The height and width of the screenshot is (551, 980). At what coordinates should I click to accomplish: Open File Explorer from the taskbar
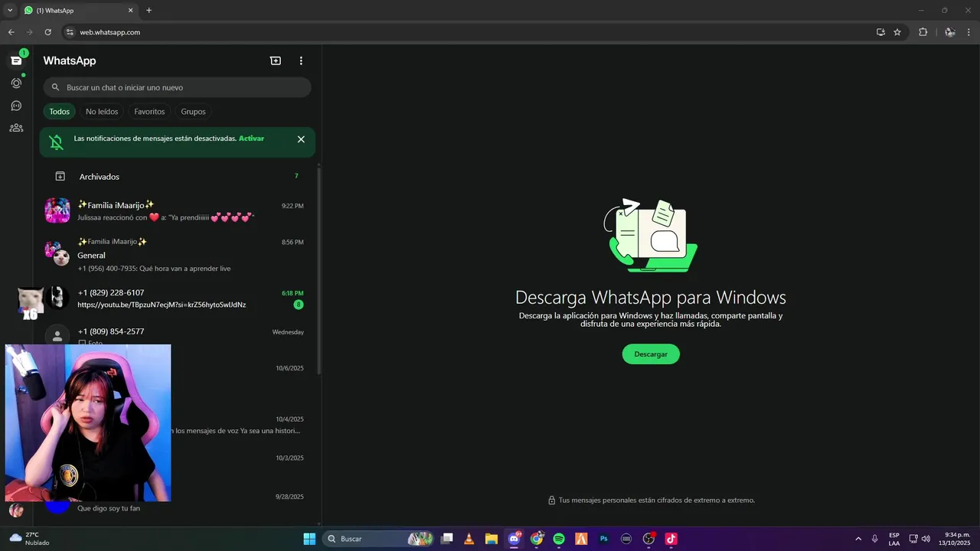492,539
